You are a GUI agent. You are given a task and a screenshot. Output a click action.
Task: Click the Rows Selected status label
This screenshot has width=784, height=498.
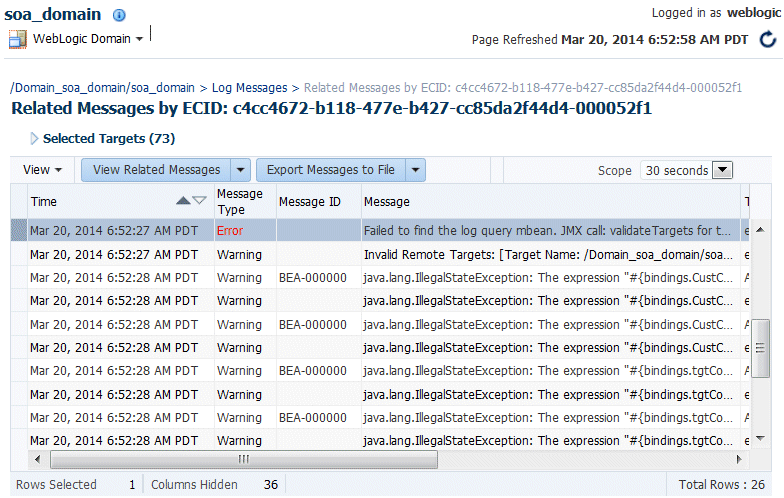(56, 484)
